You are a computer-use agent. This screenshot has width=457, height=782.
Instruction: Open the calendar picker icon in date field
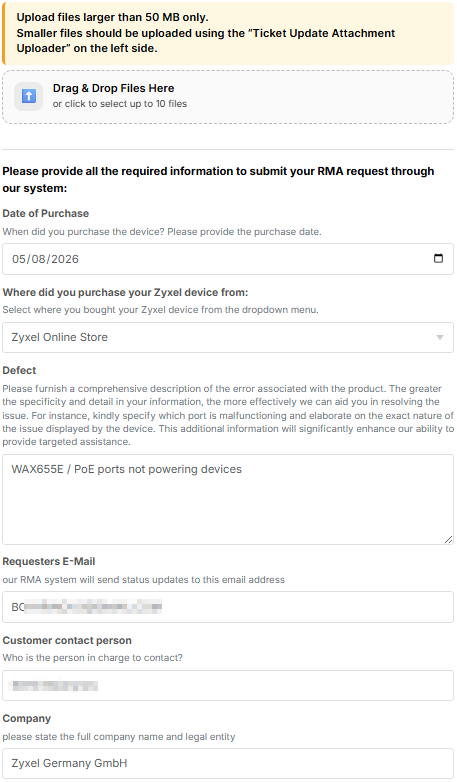438,258
